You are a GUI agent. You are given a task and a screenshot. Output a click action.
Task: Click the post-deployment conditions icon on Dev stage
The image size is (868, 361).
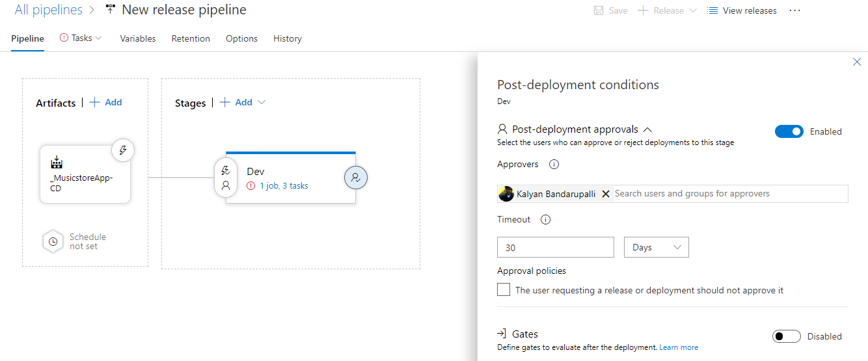click(356, 177)
